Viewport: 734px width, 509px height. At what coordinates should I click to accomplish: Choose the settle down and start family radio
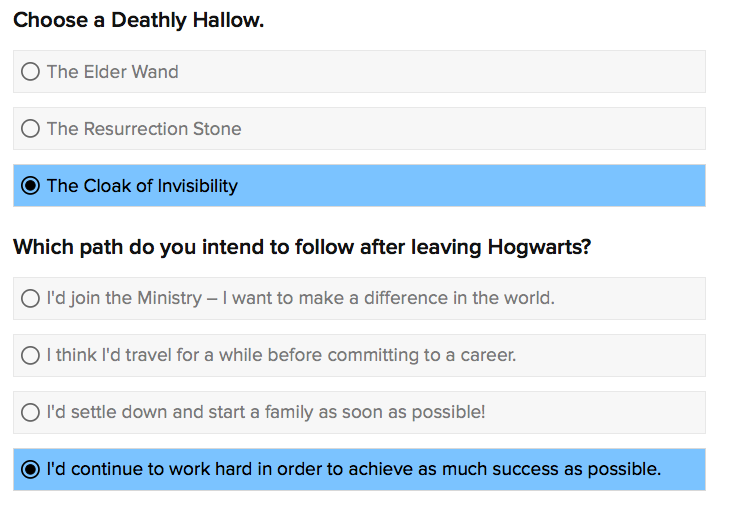(x=31, y=412)
